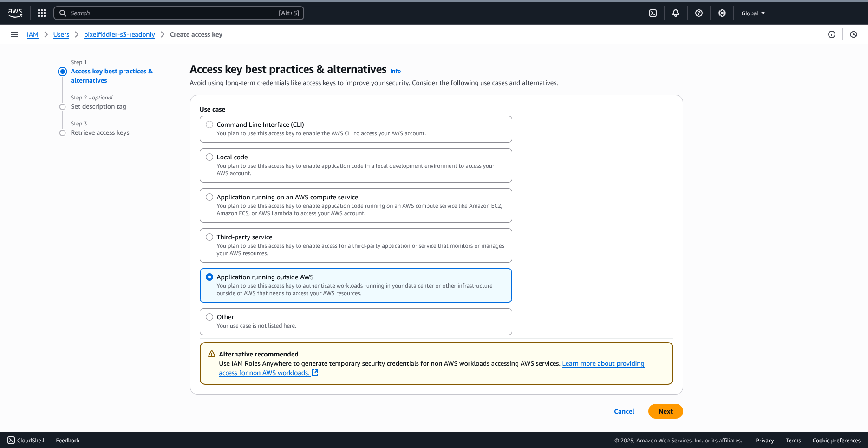
Task: Open the info panel circle icon
Action: 831,34
